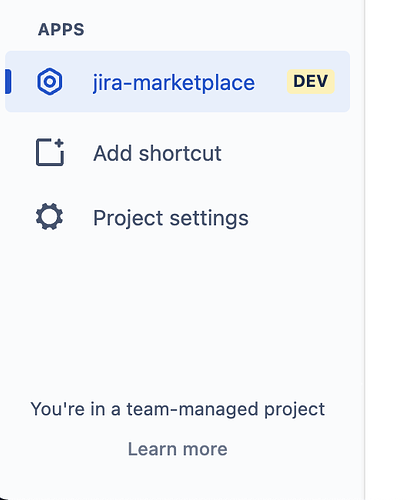This screenshot has width=407, height=500.
Task: Click "You're in a team-managed project" text
Action: click(177, 409)
